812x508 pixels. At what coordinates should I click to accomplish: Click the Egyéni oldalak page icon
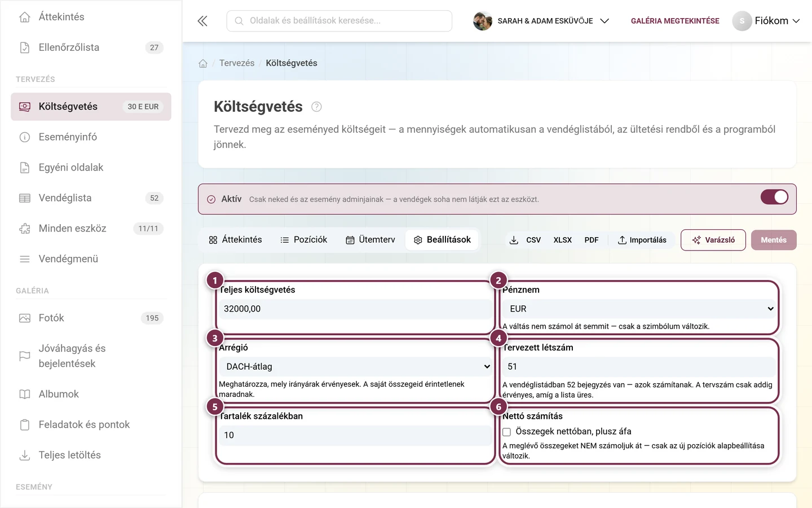[x=25, y=168]
